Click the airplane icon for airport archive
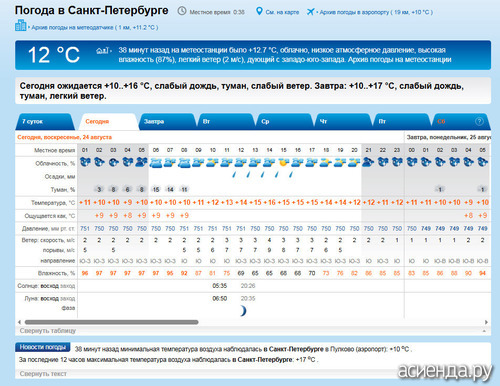The width and height of the screenshot is (500, 386). 310,12
